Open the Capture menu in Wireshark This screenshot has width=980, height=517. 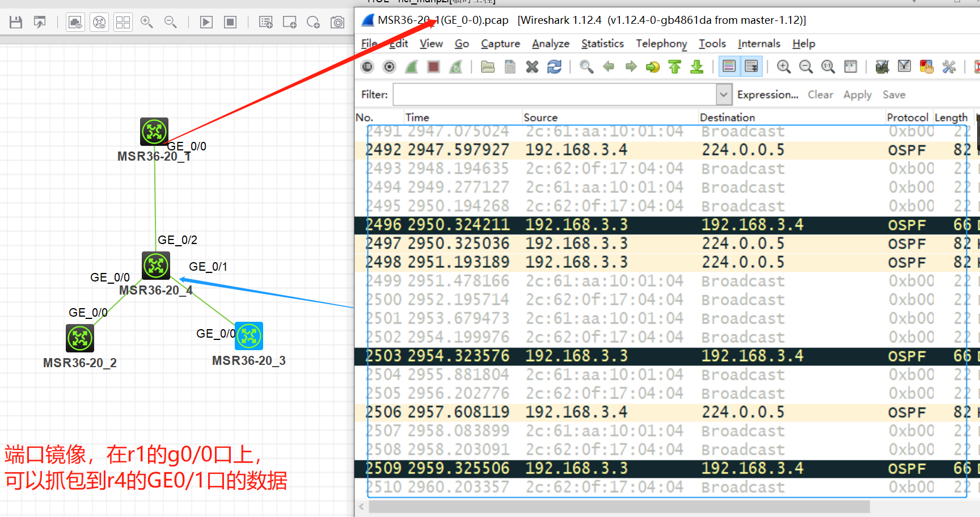click(x=500, y=44)
